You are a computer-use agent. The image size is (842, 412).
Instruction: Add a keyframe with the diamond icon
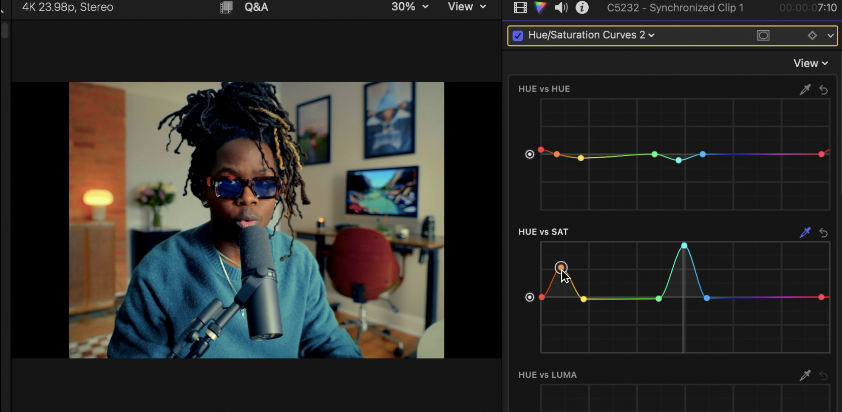812,35
